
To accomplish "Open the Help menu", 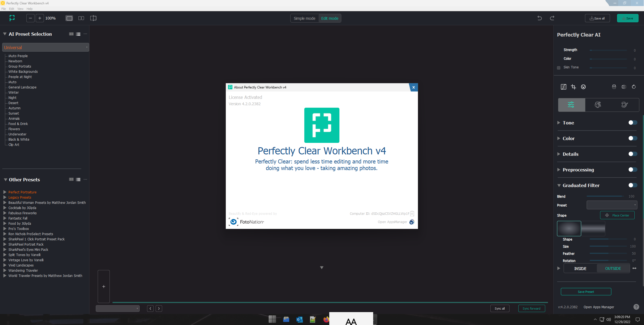I will click(29, 9).
